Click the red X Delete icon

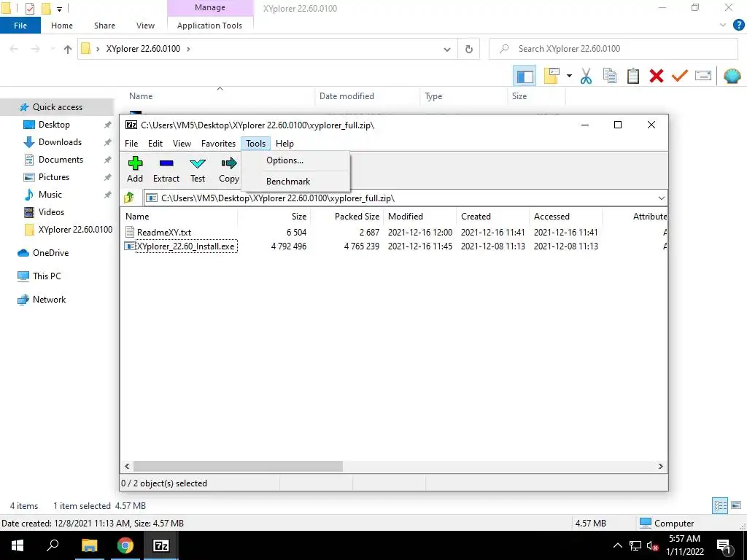pyautogui.click(x=657, y=76)
